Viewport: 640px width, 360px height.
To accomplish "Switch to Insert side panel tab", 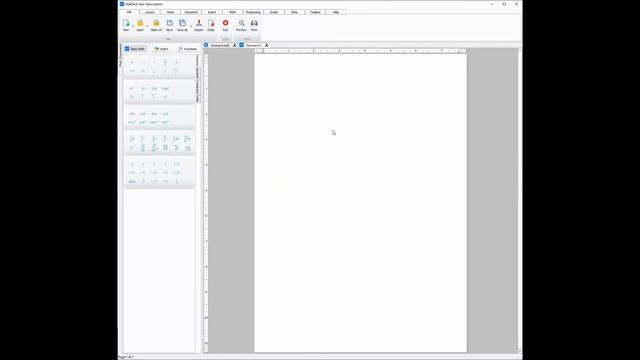I will click(x=162, y=49).
